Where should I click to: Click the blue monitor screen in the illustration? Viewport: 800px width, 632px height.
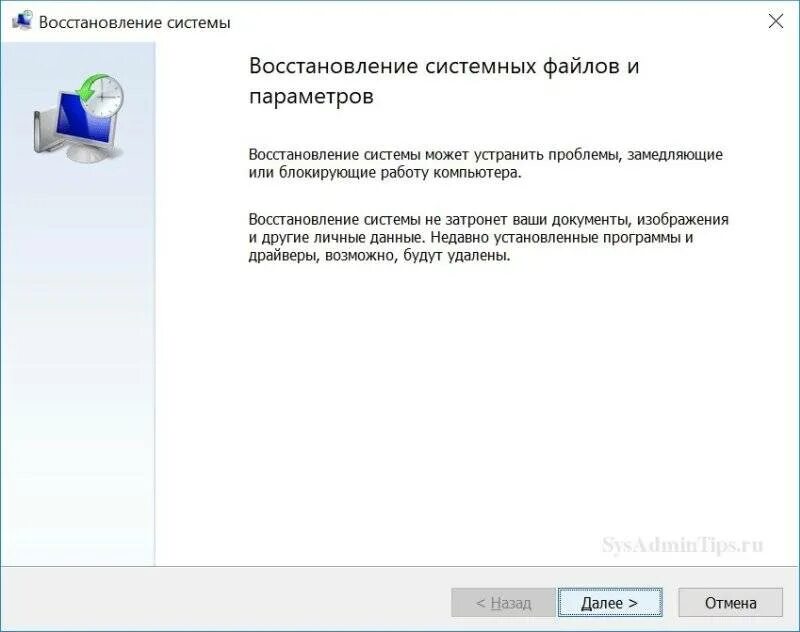coord(82,116)
